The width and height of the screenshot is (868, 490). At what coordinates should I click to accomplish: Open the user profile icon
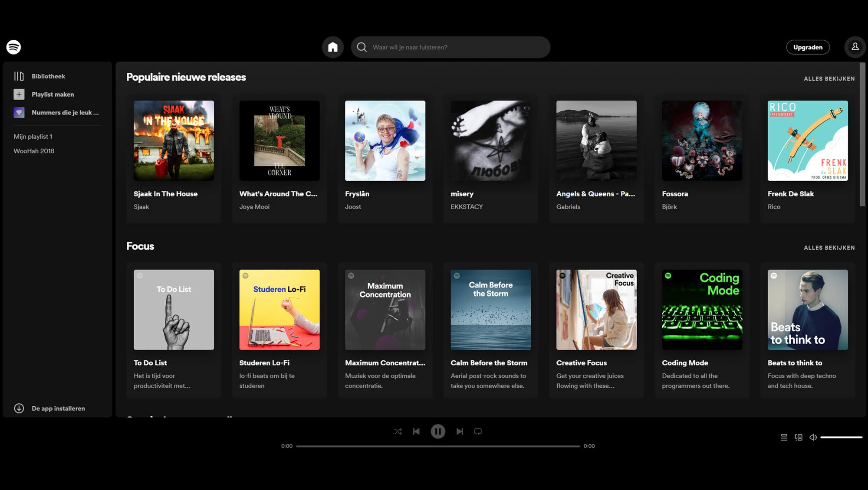[855, 47]
